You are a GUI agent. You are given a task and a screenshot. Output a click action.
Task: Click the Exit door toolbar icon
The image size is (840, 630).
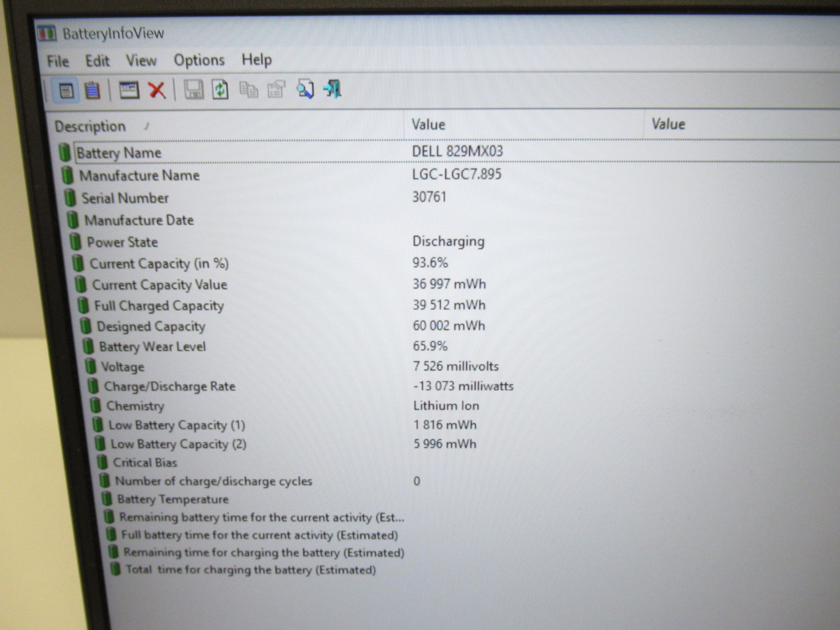tap(333, 89)
